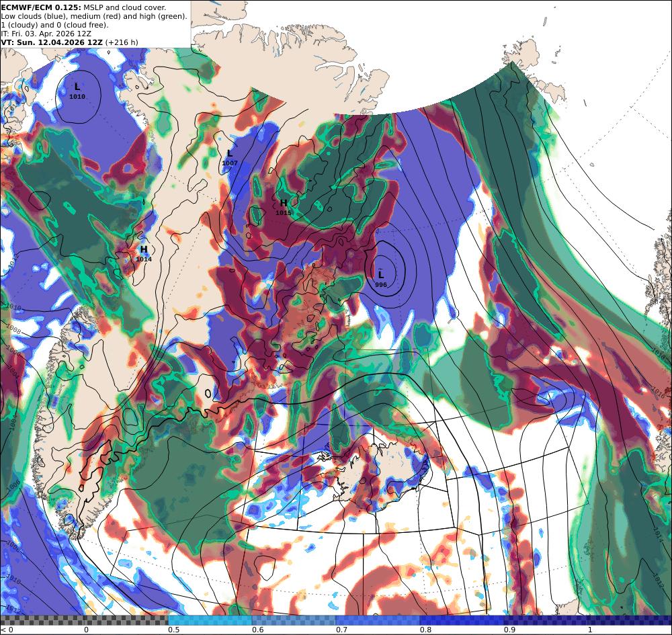Click the line '1 (cloudy) and 0 (cloud free).'
This screenshot has width=672, height=635.
pos(55,25)
